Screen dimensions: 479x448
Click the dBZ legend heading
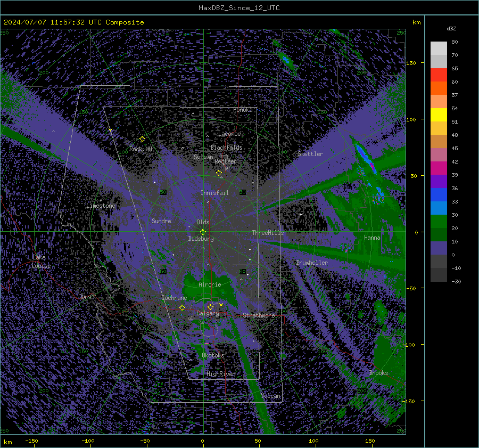tap(451, 28)
